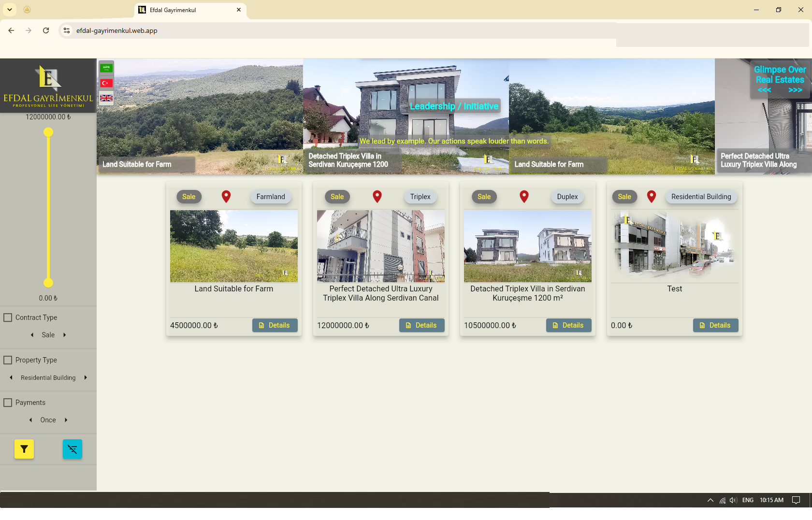Select the Triplex type chip
The height and width of the screenshot is (520, 812).
coord(420,197)
